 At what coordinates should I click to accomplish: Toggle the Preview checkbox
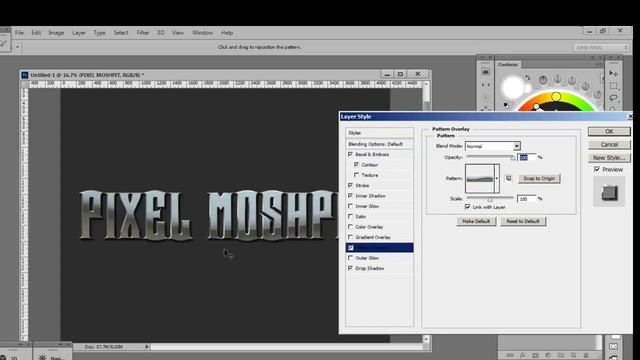[x=597, y=169]
